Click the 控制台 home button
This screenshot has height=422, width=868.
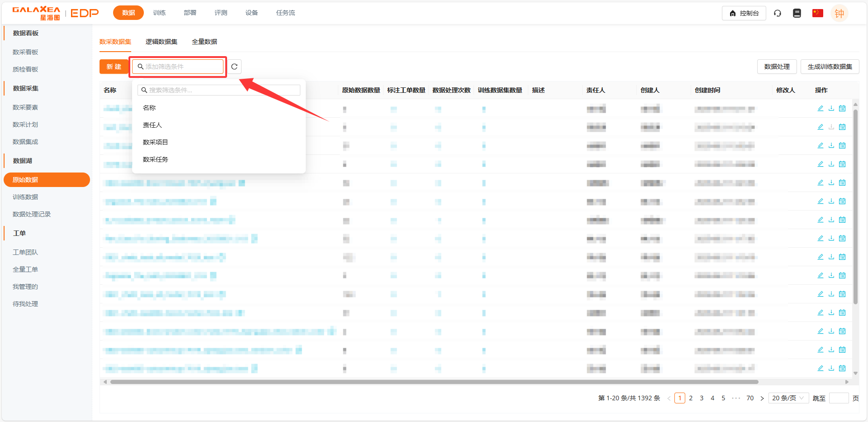pos(744,13)
